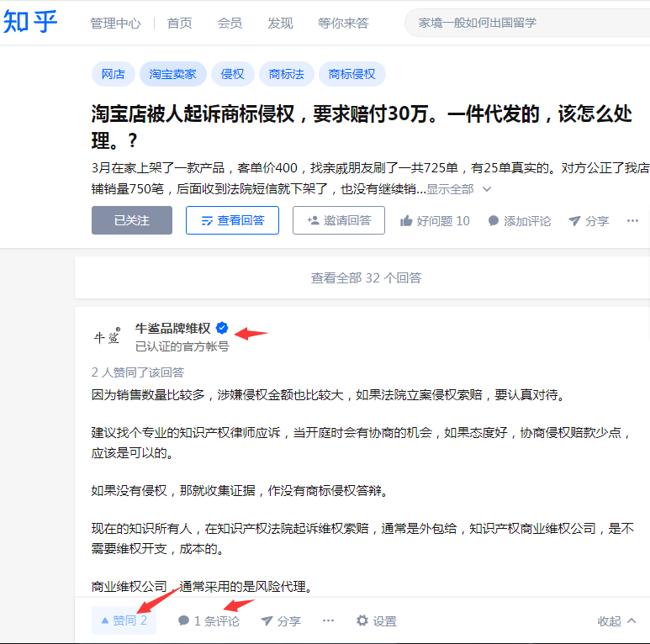Toggle the 赞同 2 upvote button
Image resolution: width=650 pixels, height=644 pixels.
pos(124,620)
